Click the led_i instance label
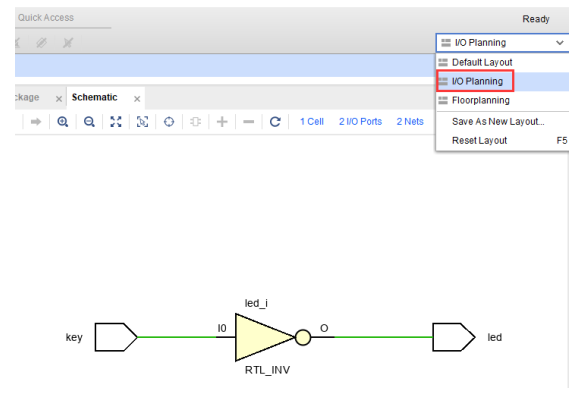578x396 pixels. [x=256, y=303]
